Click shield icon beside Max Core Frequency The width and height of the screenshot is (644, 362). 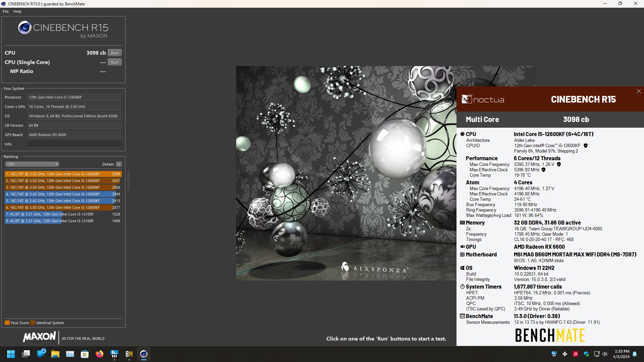click(559, 164)
